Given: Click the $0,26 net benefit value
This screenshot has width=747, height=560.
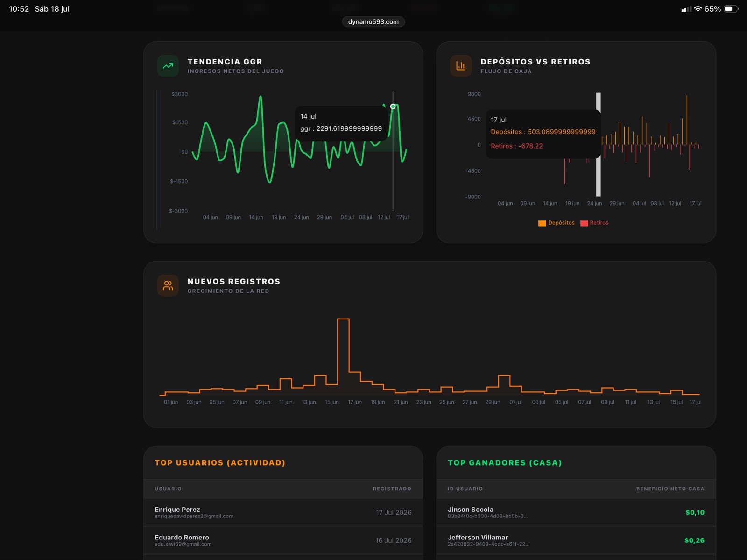Looking at the screenshot, I should pyautogui.click(x=694, y=541).
